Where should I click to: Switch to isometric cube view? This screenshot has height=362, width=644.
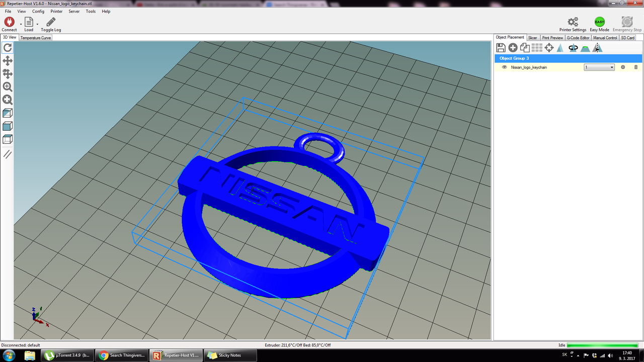(x=8, y=113)
